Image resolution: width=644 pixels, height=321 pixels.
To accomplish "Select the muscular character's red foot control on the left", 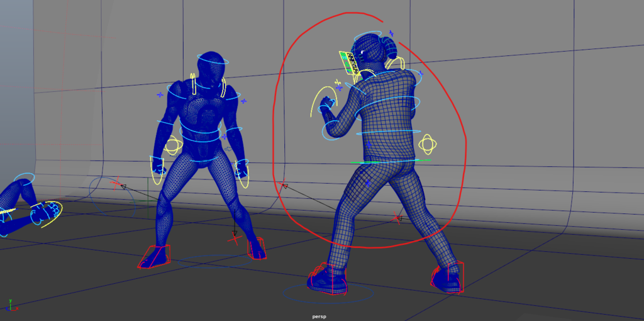I will pyautogui.click(x=155, y=256).
